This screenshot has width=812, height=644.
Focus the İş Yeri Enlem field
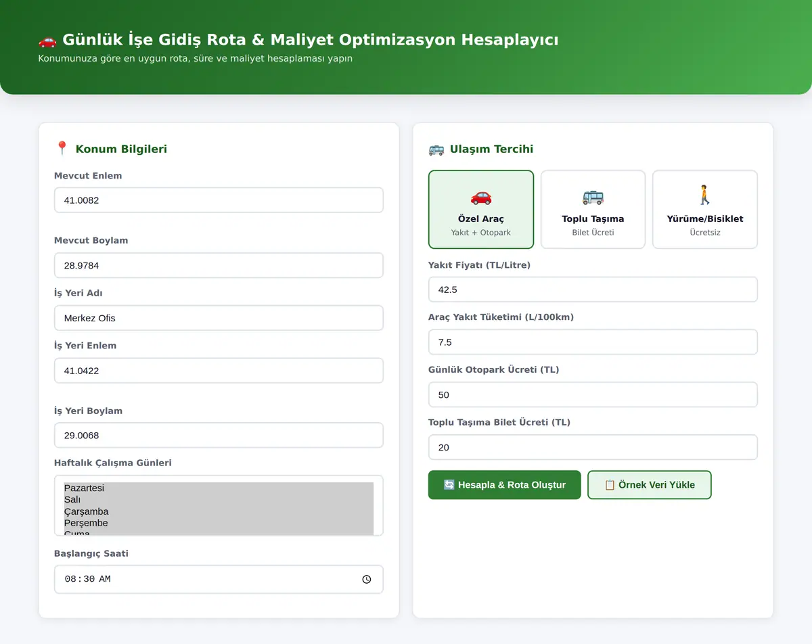219,371
